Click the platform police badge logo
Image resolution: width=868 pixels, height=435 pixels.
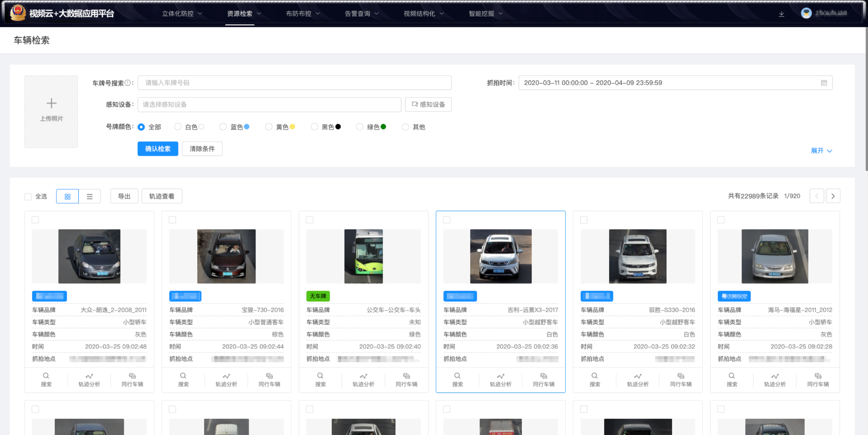pyautogui.click(x=17, y=13)
